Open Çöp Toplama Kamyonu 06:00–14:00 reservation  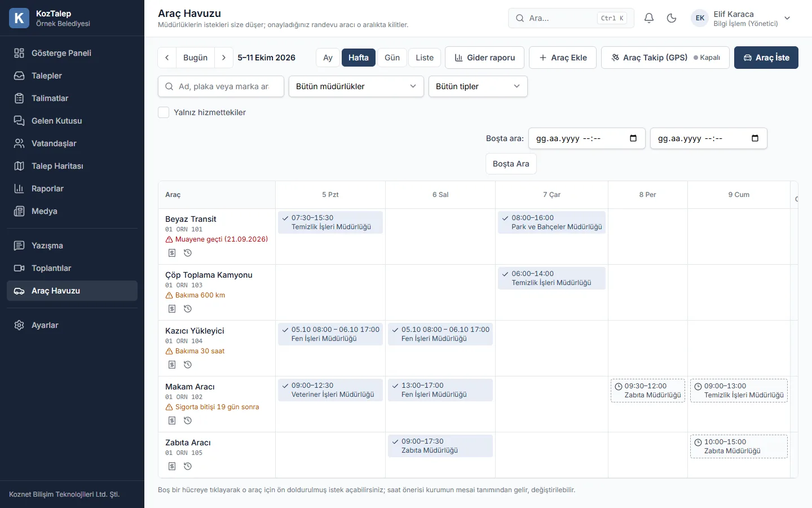click(551, 278)
